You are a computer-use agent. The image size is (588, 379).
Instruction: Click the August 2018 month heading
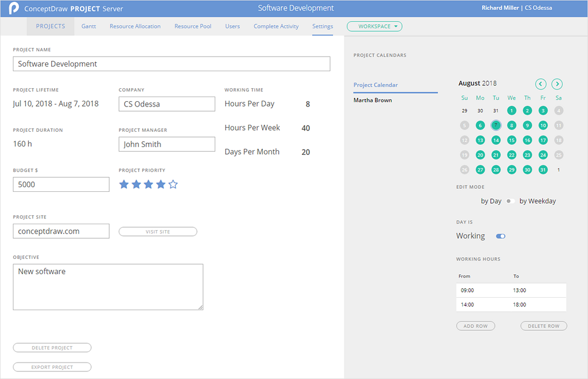[477, 84]
